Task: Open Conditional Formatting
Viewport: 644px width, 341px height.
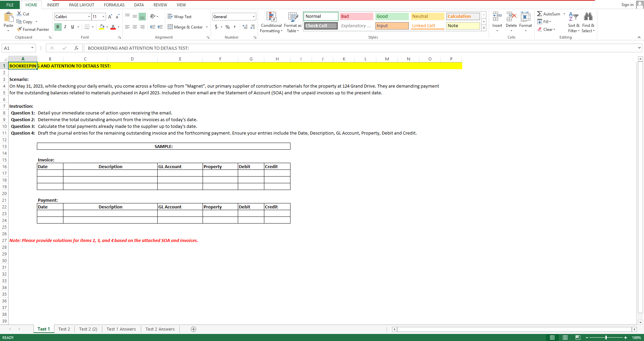Action: tap(271, 22)
